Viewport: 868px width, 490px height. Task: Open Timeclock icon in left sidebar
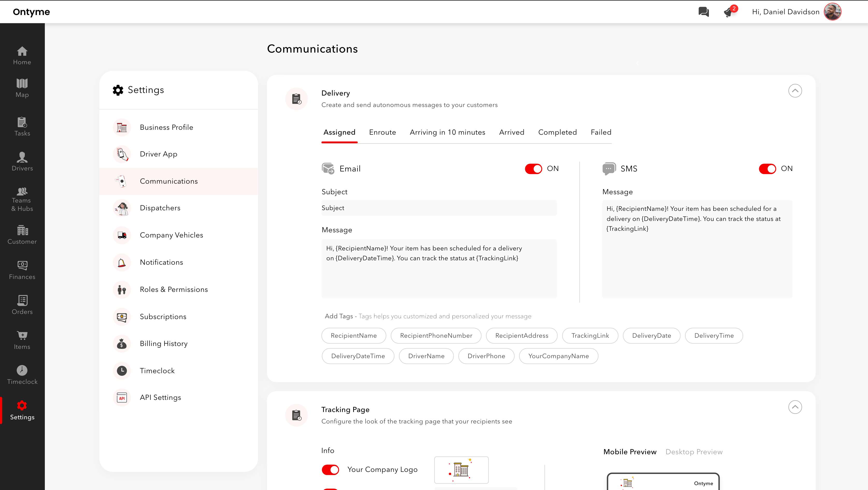tap(22, 374)
